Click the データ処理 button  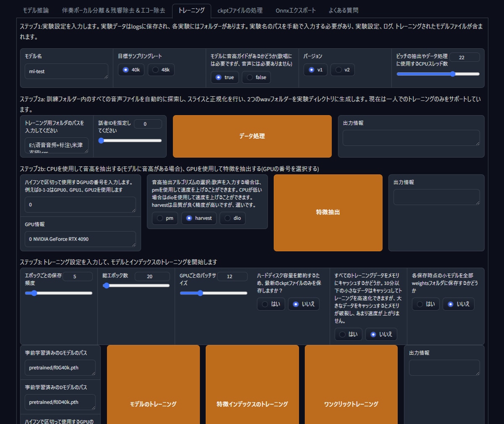tap(252, 136)
